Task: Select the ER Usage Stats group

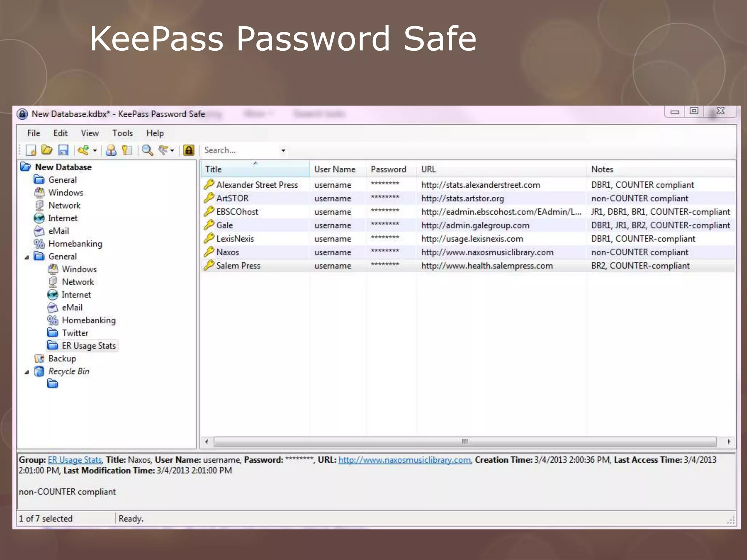Action: pyautogui.click(x=89, y=346)
